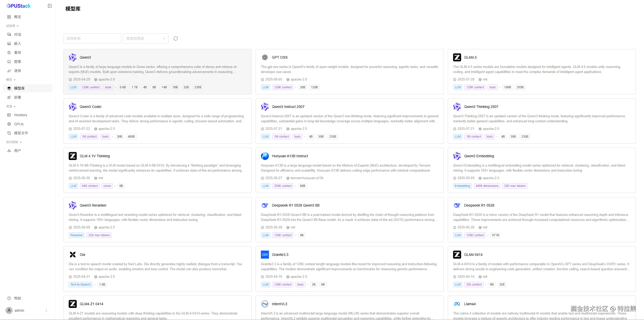Click the Deepseek R1 0528 whale icon

(x=457, y=205)
